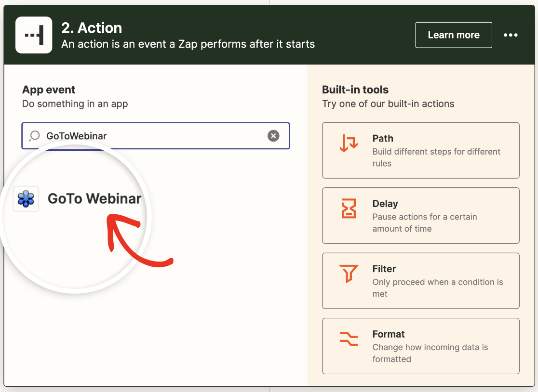Click the action description text in header

click(x=188, y=44)
